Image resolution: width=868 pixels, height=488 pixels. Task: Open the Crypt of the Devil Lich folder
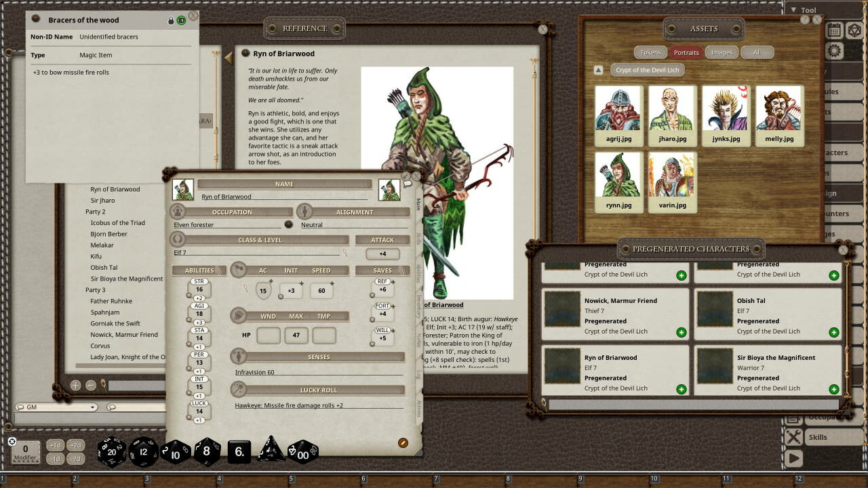(x=648, y=70)
